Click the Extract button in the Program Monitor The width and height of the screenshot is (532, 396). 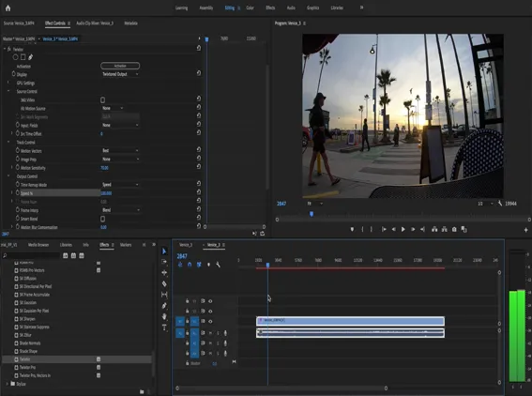pyautogui.click(x=444, y=229)
